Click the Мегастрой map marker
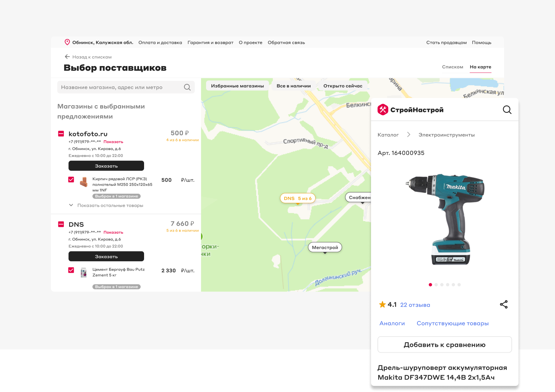The image size is (555, 392). (325, 247)
